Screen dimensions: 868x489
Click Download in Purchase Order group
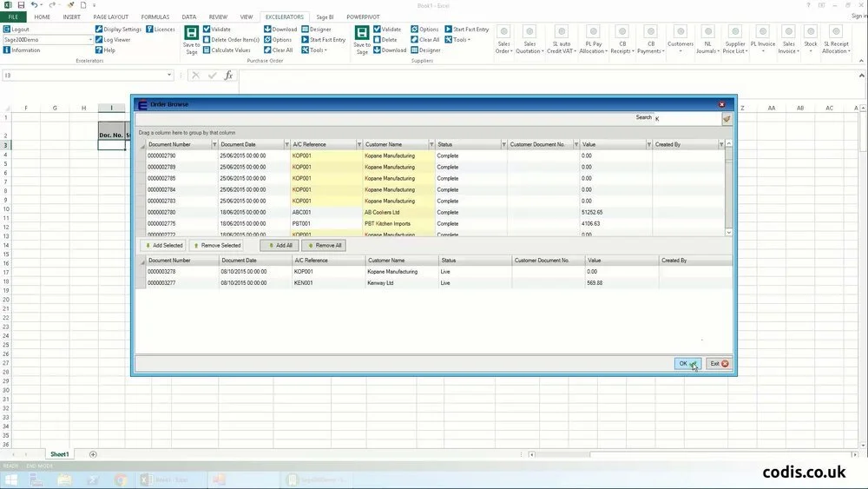click(280, 30)
